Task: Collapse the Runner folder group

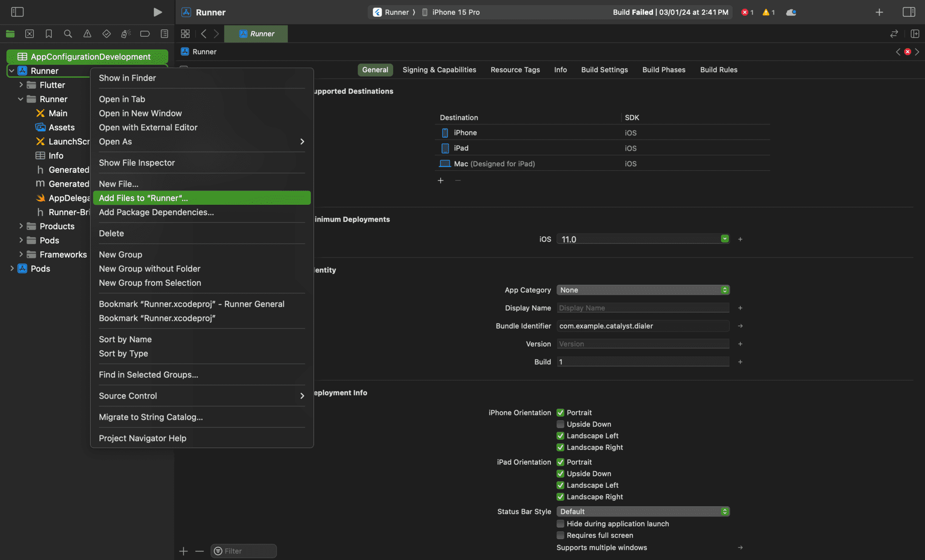Action: 21,99
